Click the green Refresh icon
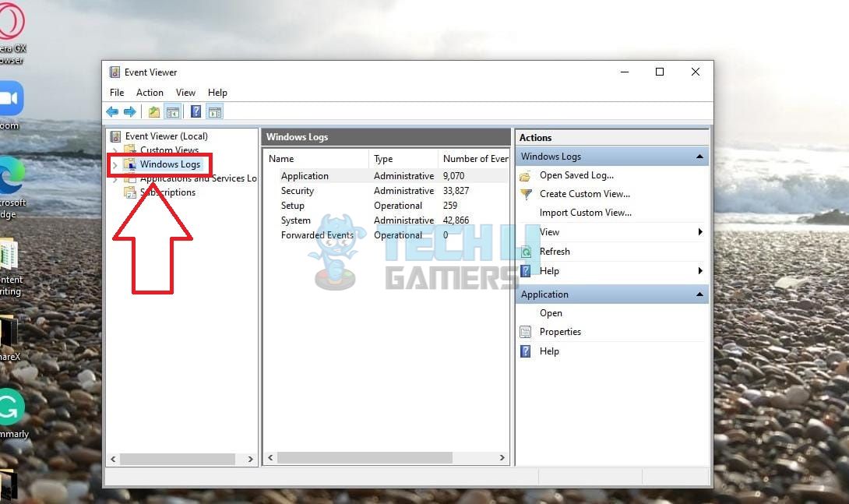Image resolution: width=849 pixels, height=504 pixels. [x=526, y=252]
